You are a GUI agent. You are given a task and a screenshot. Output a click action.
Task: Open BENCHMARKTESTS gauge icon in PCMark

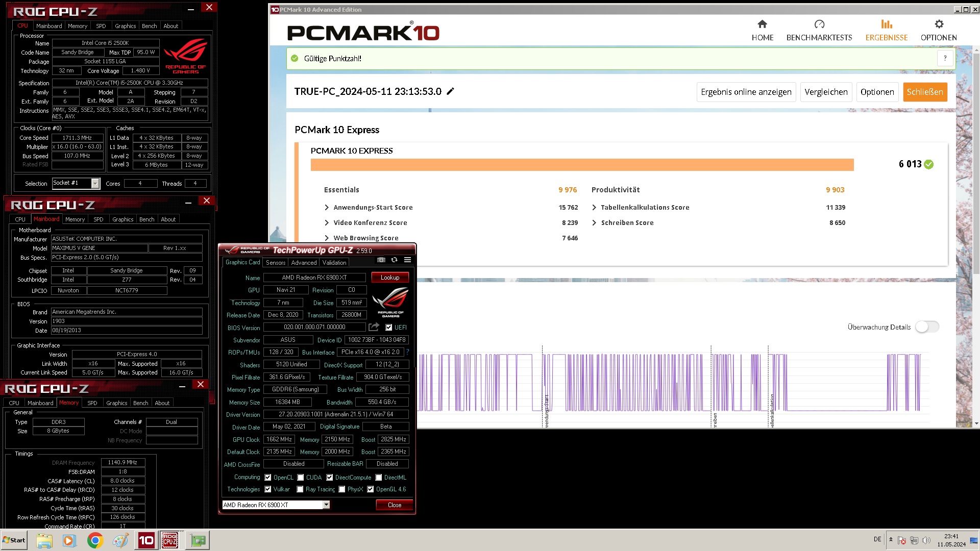click(x=819, y=24)
